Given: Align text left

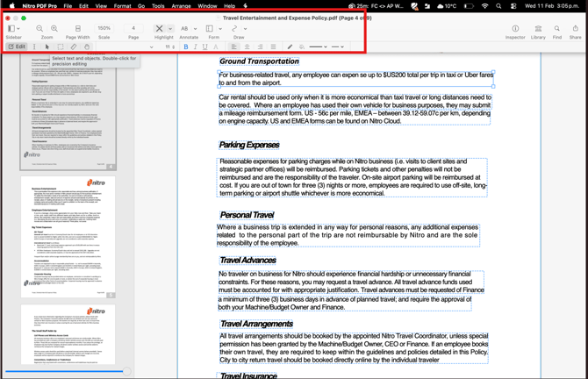Looking at the screenshot, I should (x=233, y=46).
